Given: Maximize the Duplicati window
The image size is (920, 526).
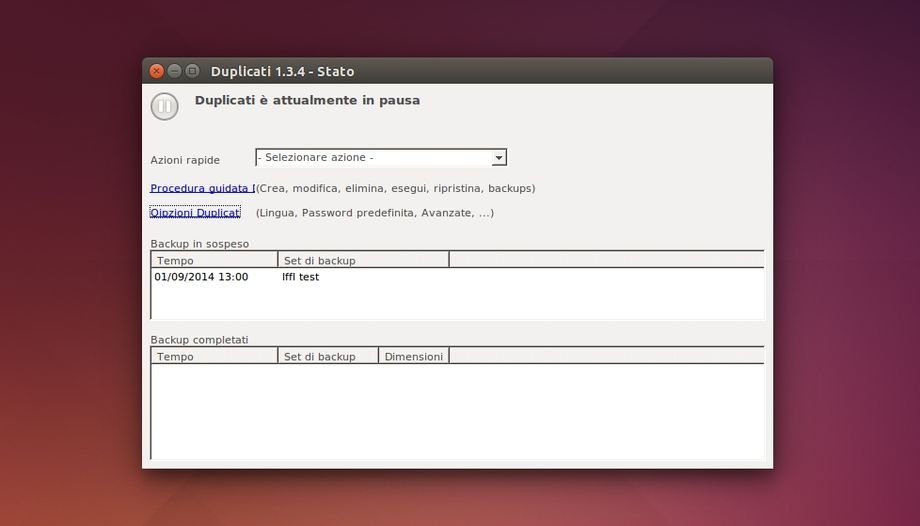Looking at the screenshot, I should [x=193, y=71].
